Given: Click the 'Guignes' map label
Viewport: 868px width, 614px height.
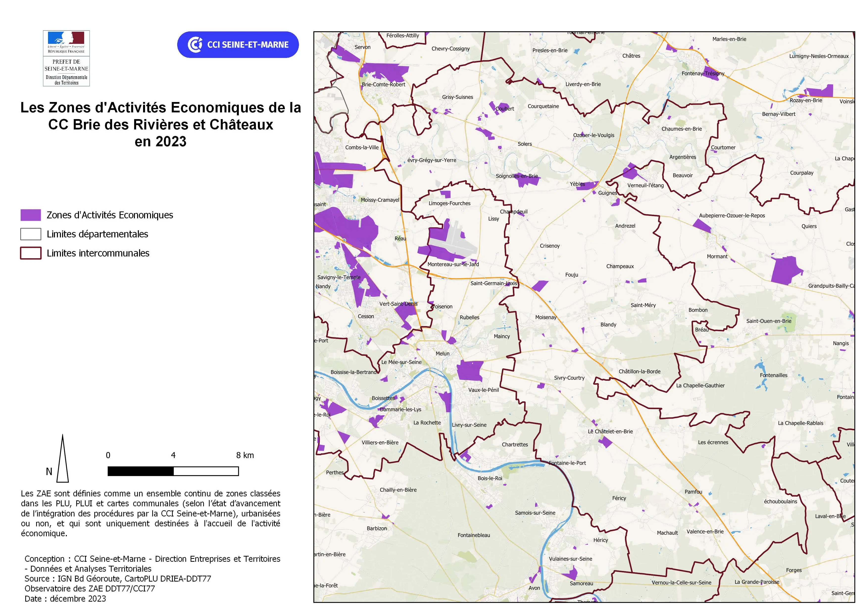Looking at the screenshot, I should click(608, 193).
